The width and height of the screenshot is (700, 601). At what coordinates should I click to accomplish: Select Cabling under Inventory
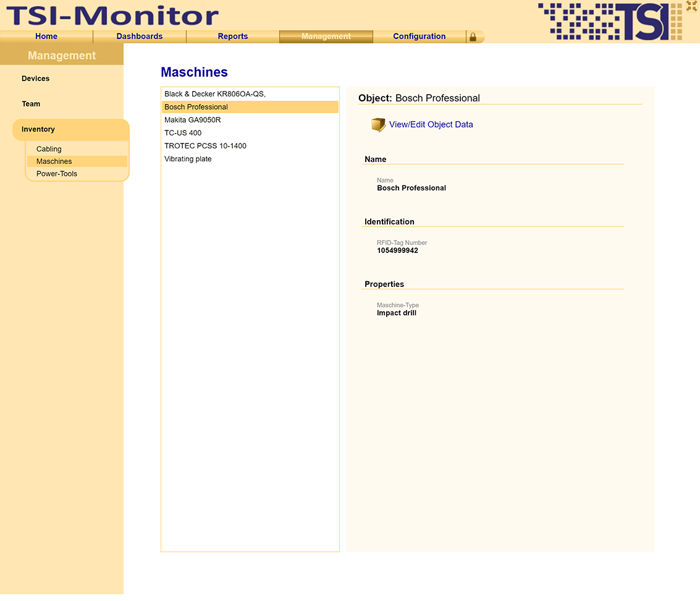coord(49,149)
